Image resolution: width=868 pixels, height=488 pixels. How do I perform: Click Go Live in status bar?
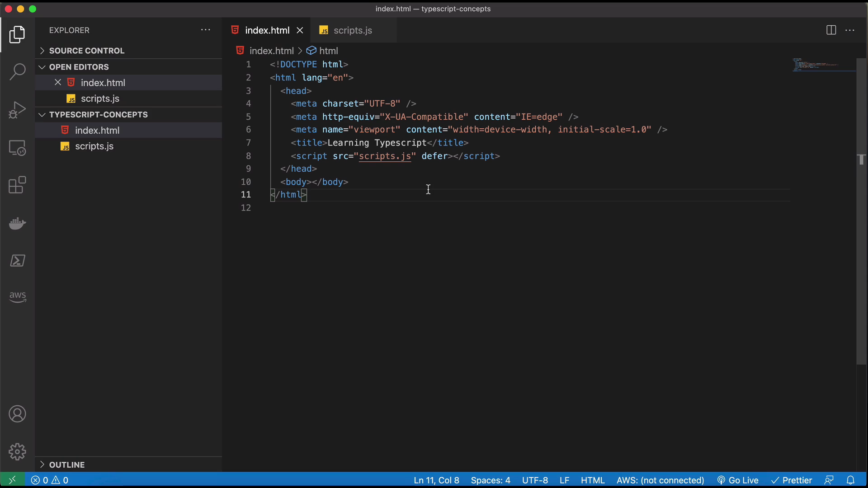tap(738, 480)
